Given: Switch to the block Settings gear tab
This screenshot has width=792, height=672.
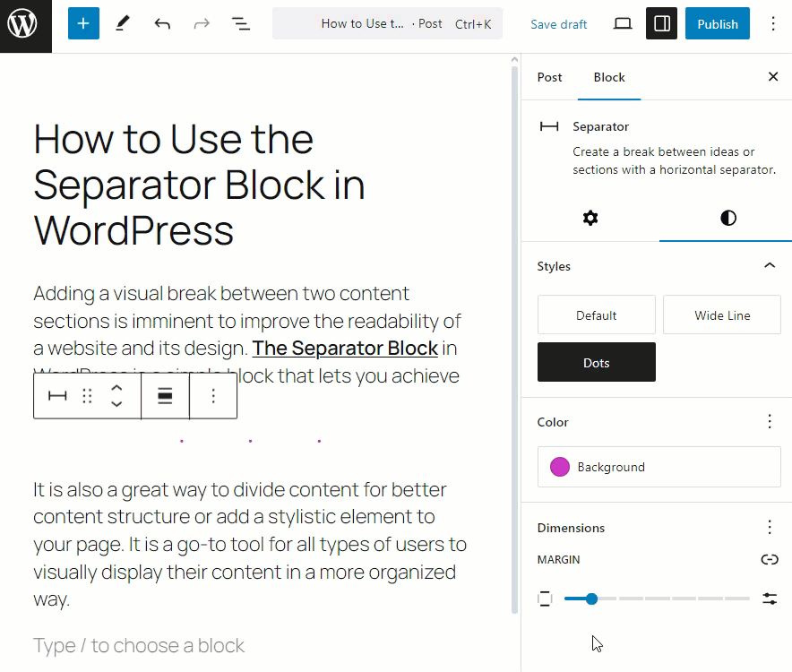Looking at the screenshot, I should 590,219.
